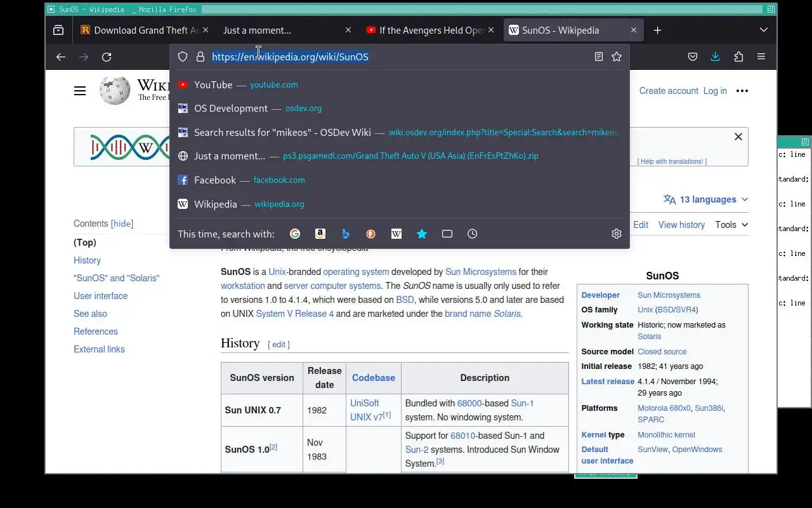
Task: Click in the URL address field
Action: point(400,57)
